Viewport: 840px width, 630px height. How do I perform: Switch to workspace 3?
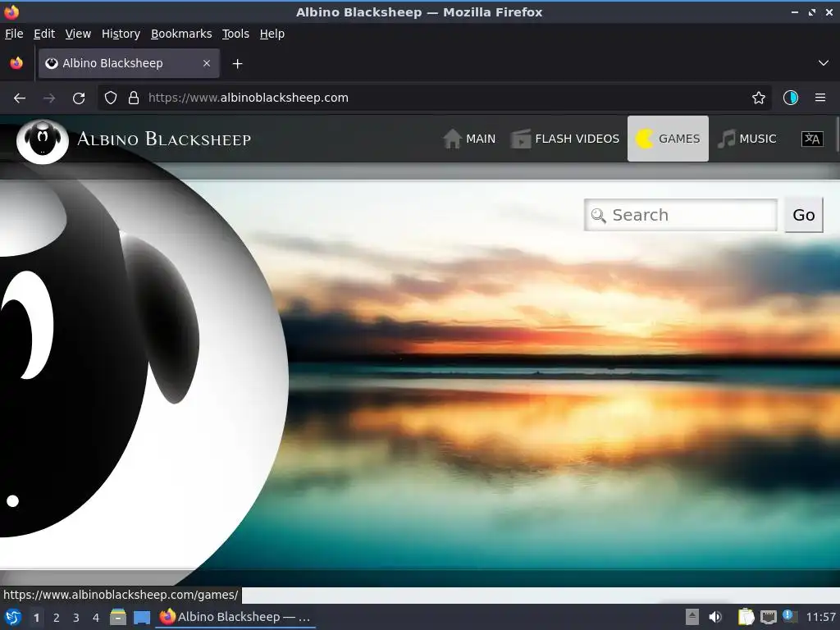(76, 617)
